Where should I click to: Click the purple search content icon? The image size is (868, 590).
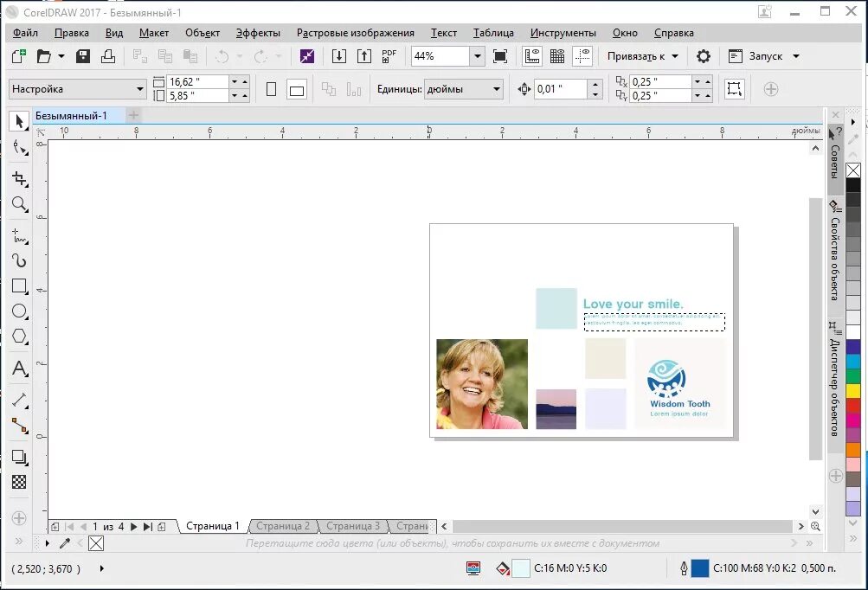(x=307, y=56)
